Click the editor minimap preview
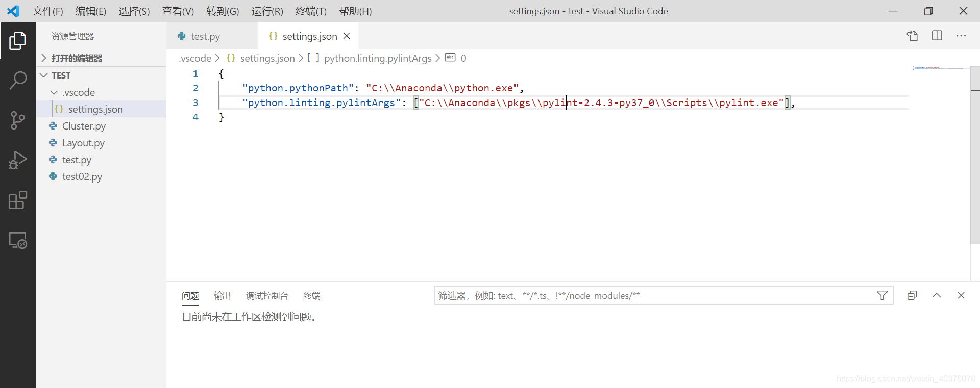This screenshot has width=980, height=388. [x=941, y=68]
